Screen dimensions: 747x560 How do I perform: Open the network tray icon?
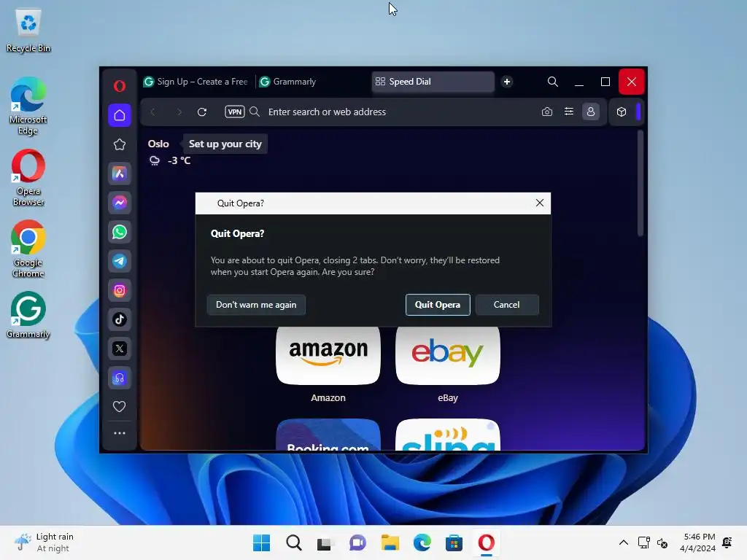643,542
